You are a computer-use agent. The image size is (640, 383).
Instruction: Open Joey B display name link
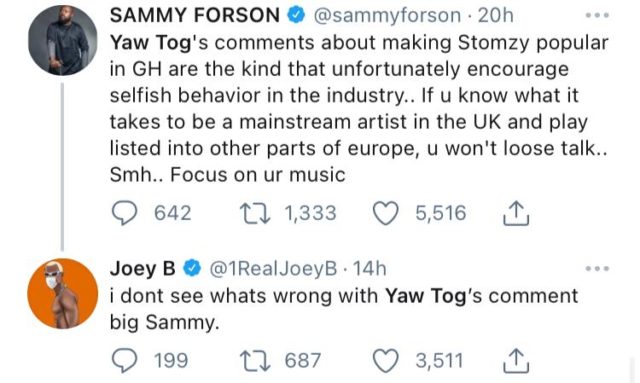(x=142, y=269)
